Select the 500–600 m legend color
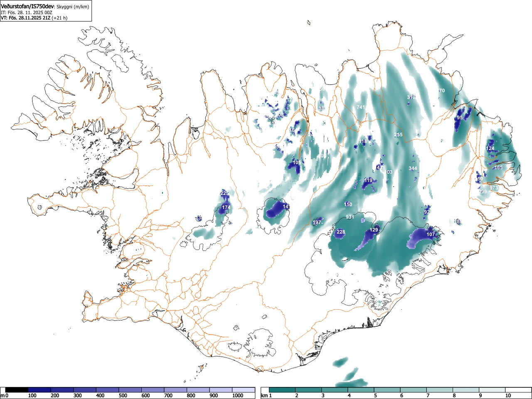This screenshot has width=532, height=399. click(131, 390)
